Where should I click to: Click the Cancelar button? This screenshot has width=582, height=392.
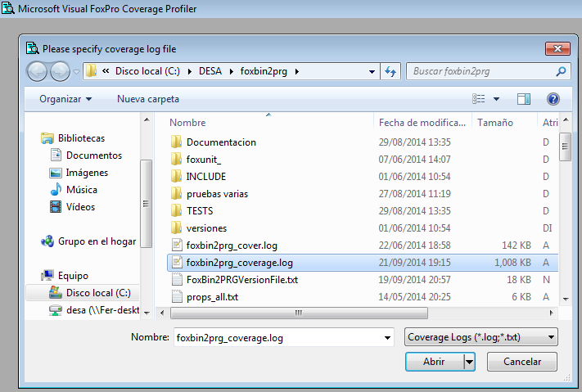[522, 361]
